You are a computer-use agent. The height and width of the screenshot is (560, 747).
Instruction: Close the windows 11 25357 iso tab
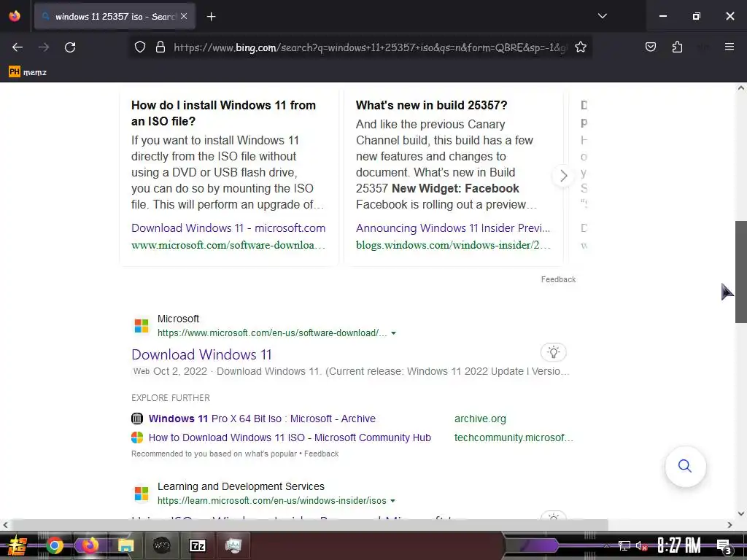(184, 16)
